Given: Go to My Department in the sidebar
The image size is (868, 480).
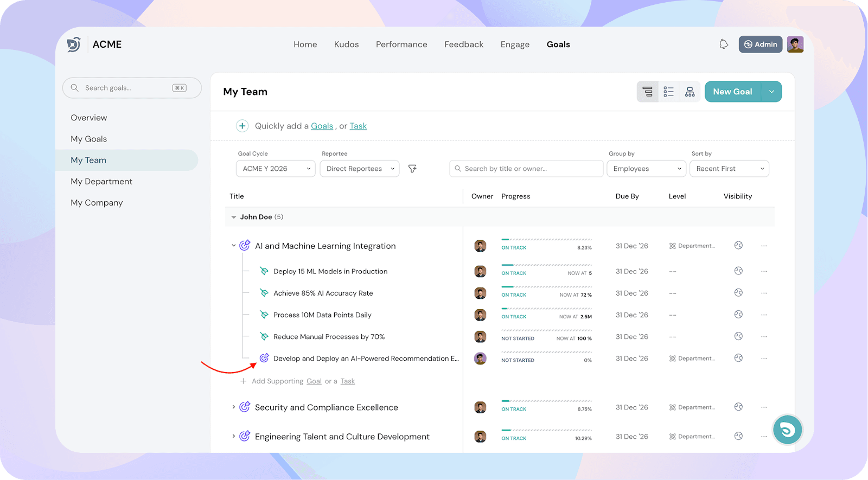Looking at the screenshot, I should [x=101, y=182].
